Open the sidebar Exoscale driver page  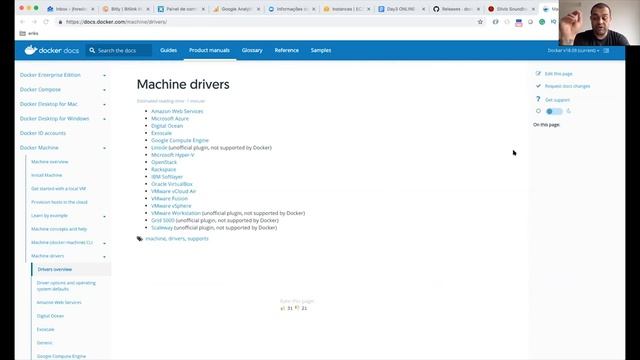click(x=45, y=329)
